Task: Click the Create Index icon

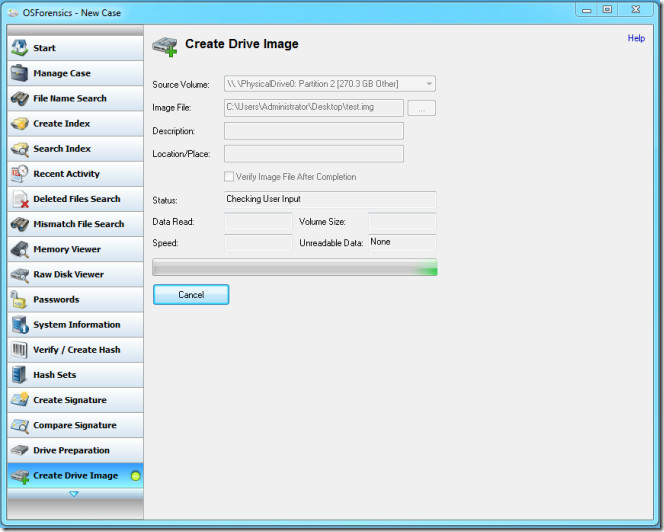Action: [x=19, y=123]
